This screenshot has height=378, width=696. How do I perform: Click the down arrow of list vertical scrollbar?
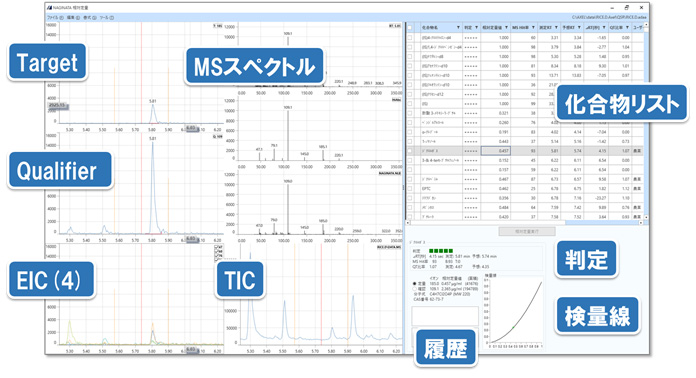pyautogui.click(x=646, y=217)
